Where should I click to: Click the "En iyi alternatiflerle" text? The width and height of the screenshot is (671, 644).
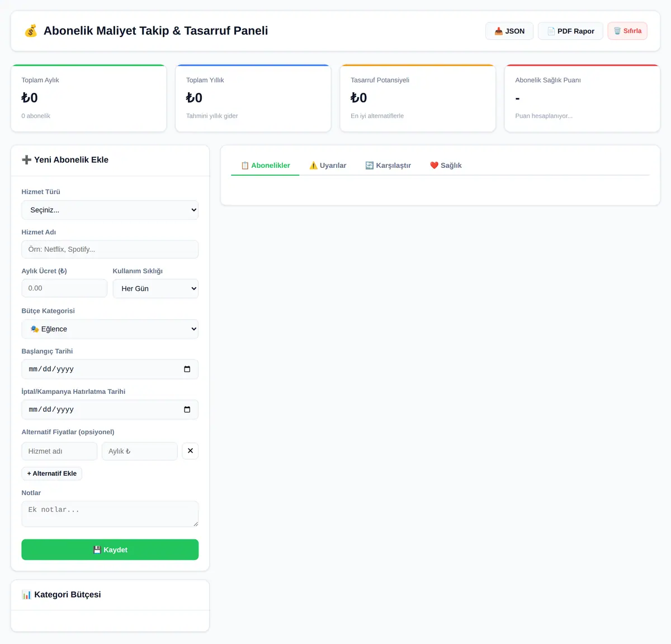click(377, 116)
